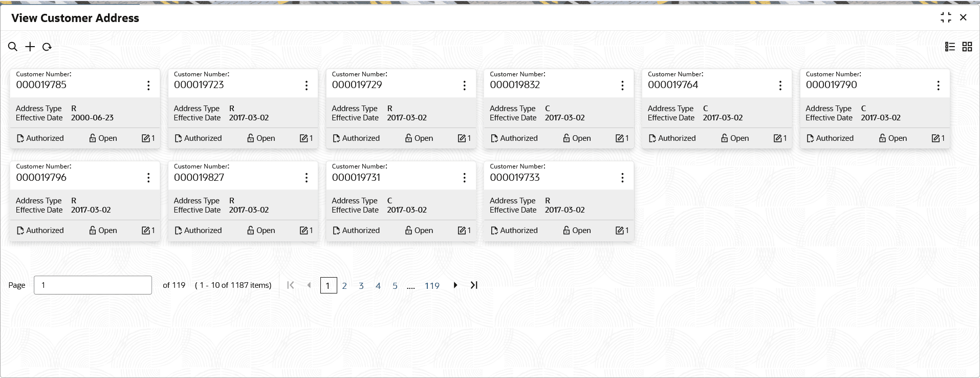Switch to list view icon
The width and height of the screenshot is (980, 378).
coord(950,47)
